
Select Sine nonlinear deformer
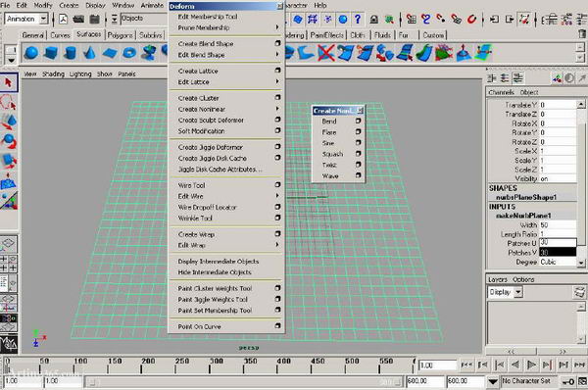(x=327, y=143)
